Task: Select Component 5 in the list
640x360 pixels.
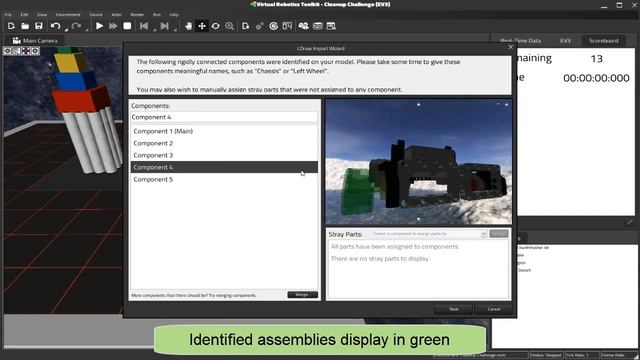Action: [224, 179]
